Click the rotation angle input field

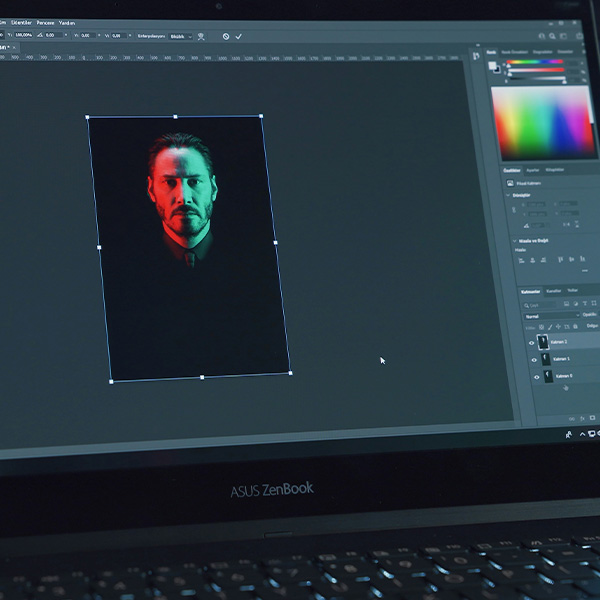coord(54,35)
